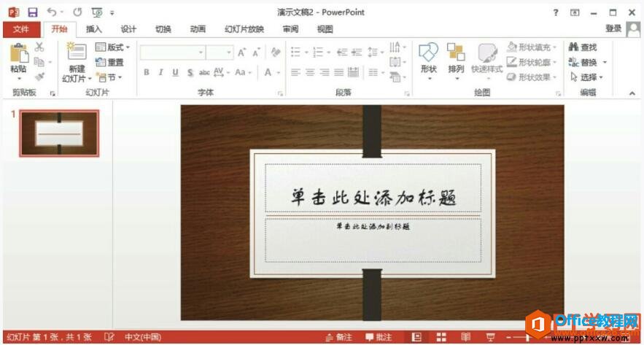Toggle strikethrough abc button

204,72
